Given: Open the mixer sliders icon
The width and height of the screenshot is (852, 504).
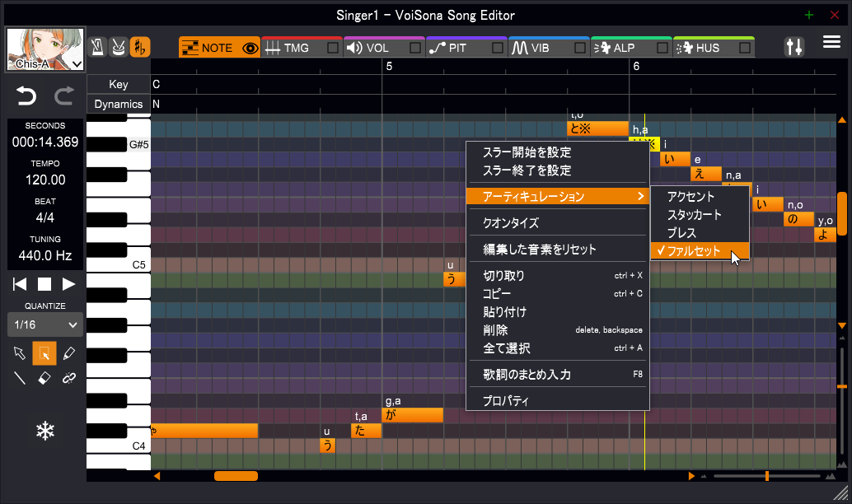Looking at the screenshot, I should click(793, 47).
